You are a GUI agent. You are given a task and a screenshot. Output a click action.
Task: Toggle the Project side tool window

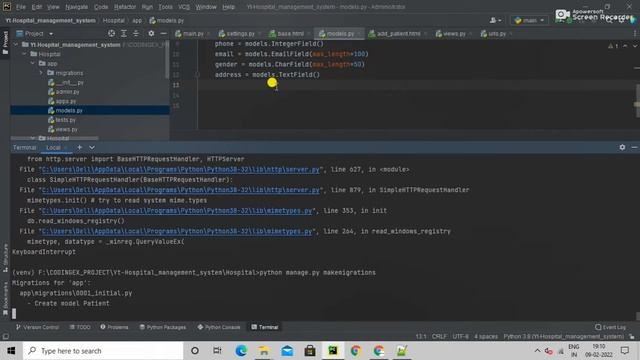pyautogui.click(x=5, y=42)
